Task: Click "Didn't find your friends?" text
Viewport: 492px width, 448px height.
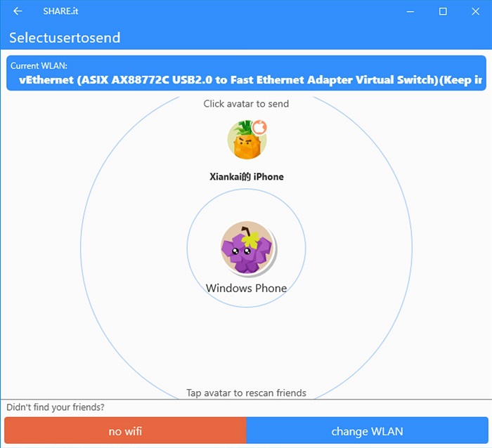Action: point(56,407)
